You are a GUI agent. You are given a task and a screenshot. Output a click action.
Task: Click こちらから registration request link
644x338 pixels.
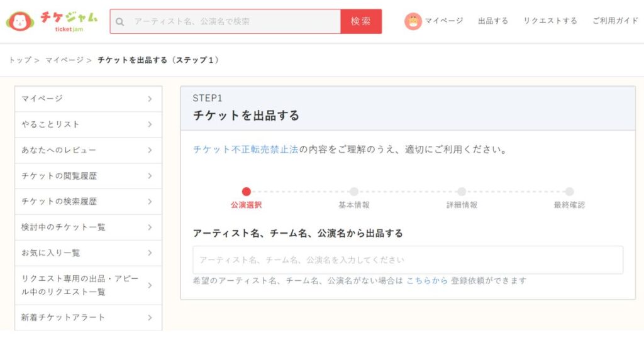427,281
